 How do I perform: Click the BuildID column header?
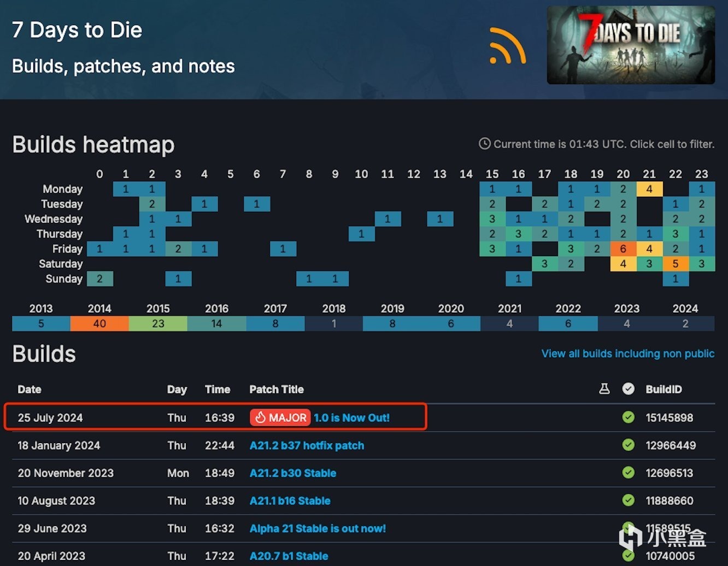(x=664, y=390)
